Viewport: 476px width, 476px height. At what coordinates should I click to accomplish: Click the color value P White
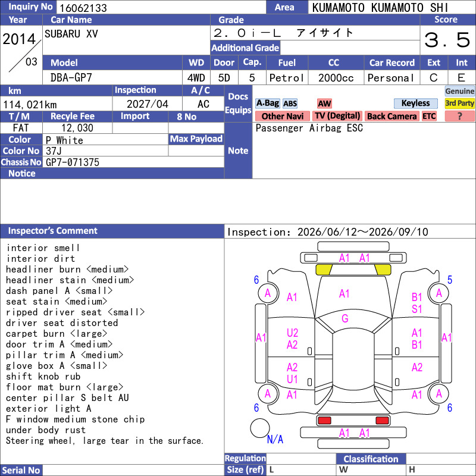coord(64,140)
